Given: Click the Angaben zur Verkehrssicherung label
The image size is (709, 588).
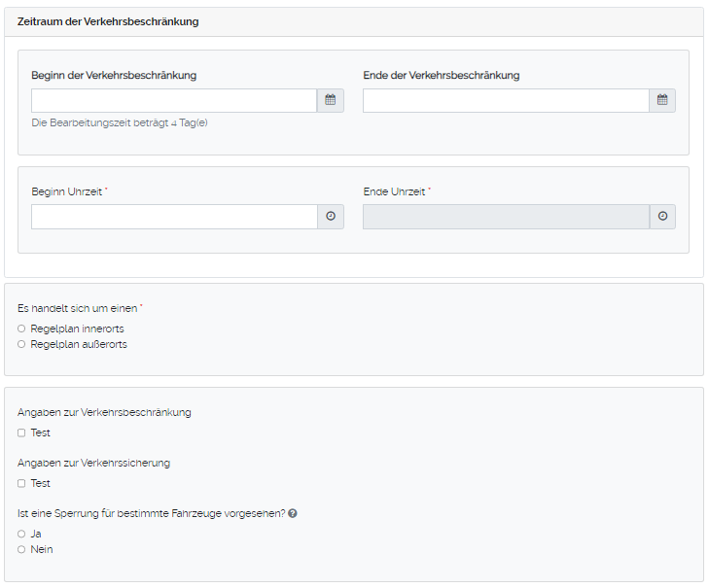Looking at the screenshot, I should coord(93,463).
